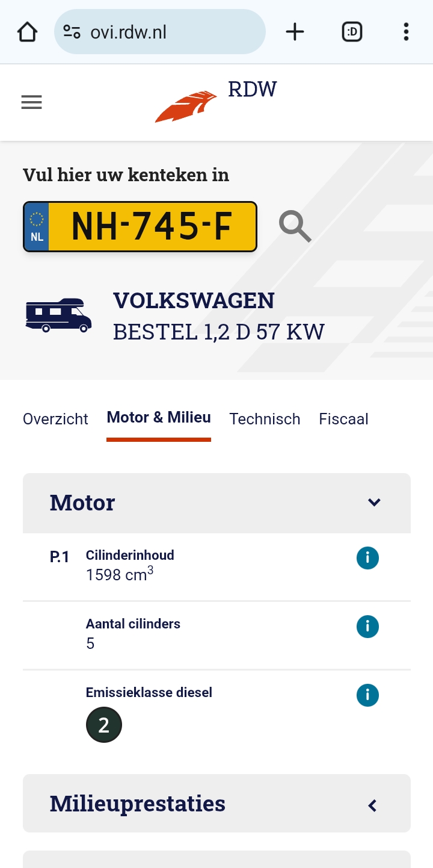This screenshot has height=868, width=433.
Task: Tap the site settings icon in address bar
Action: 72,32
